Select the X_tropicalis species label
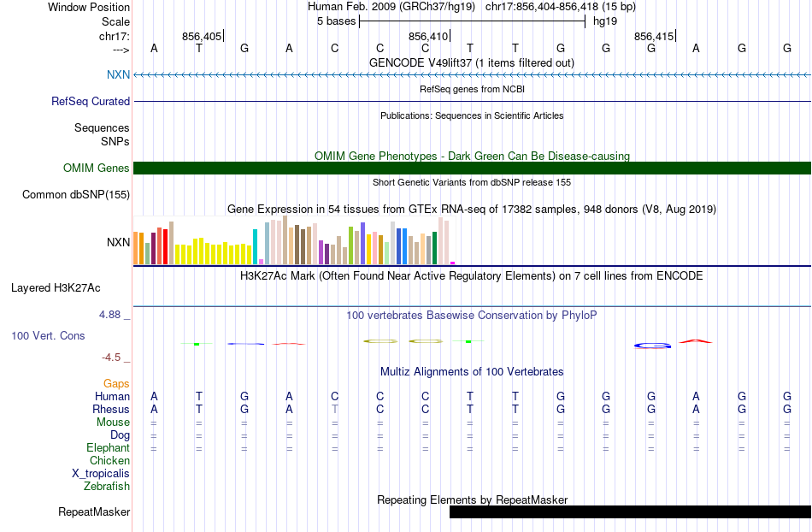812x532 pixels. coord(101,474)
